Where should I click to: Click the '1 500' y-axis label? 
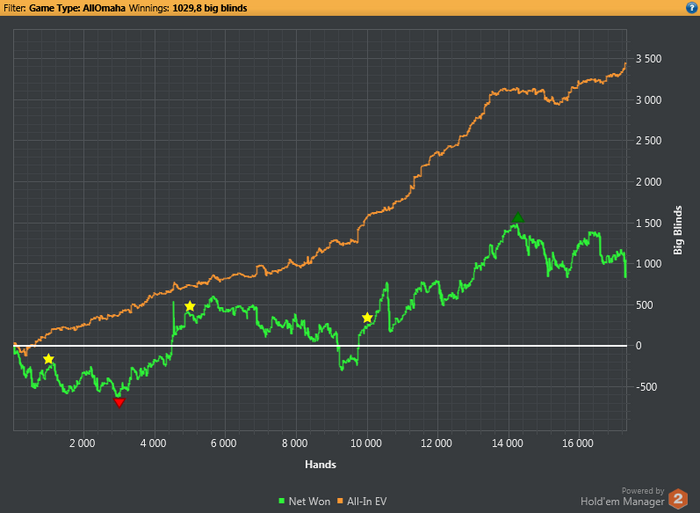click(x=649, y=223)
